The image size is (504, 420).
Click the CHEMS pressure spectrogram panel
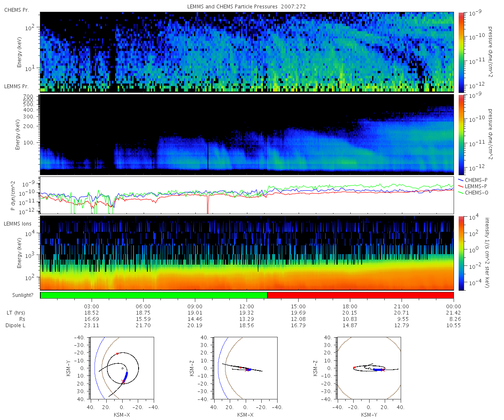pos(247,52)
